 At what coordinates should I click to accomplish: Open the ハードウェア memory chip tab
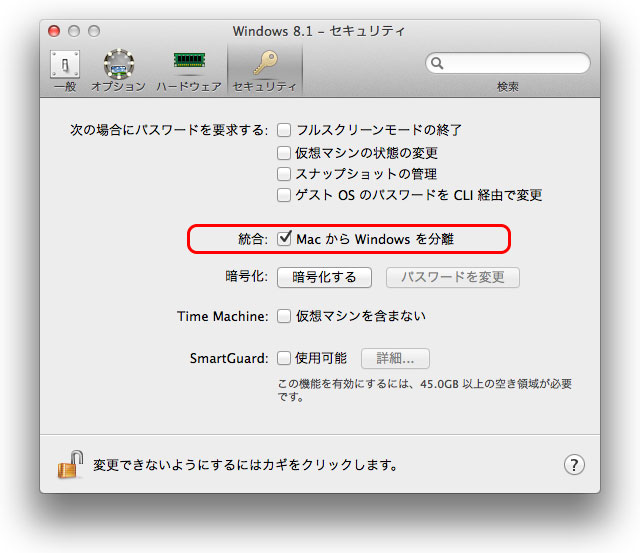(x=189, y=70)
